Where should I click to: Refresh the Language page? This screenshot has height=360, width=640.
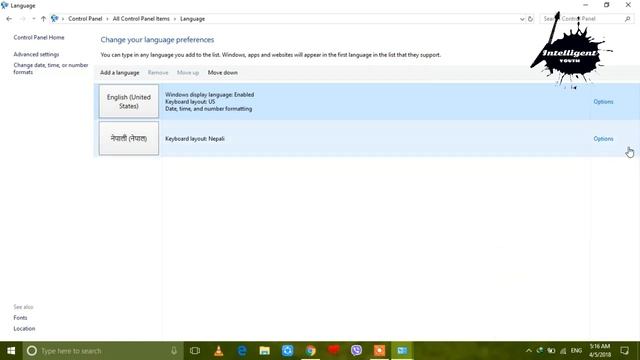pos(530,19)
